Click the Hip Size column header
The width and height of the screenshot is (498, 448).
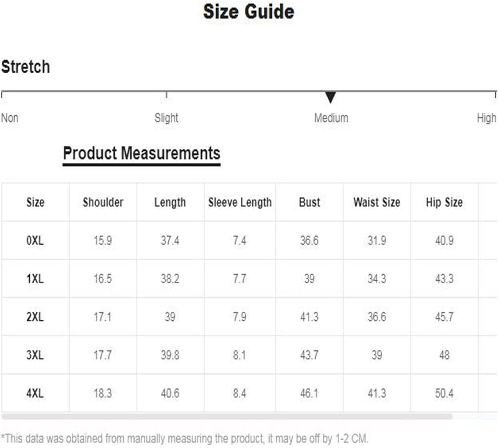tap(444, 202)
